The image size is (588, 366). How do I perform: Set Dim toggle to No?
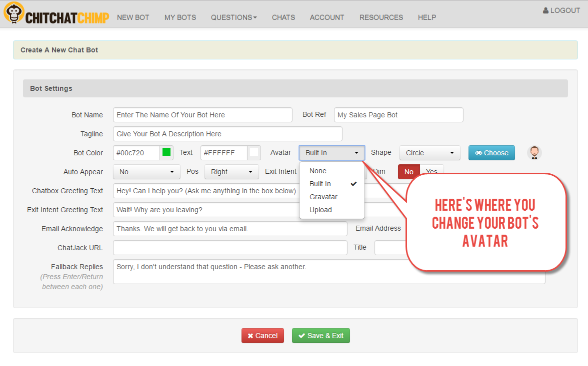pyautogui.click(x=409, y=172)
